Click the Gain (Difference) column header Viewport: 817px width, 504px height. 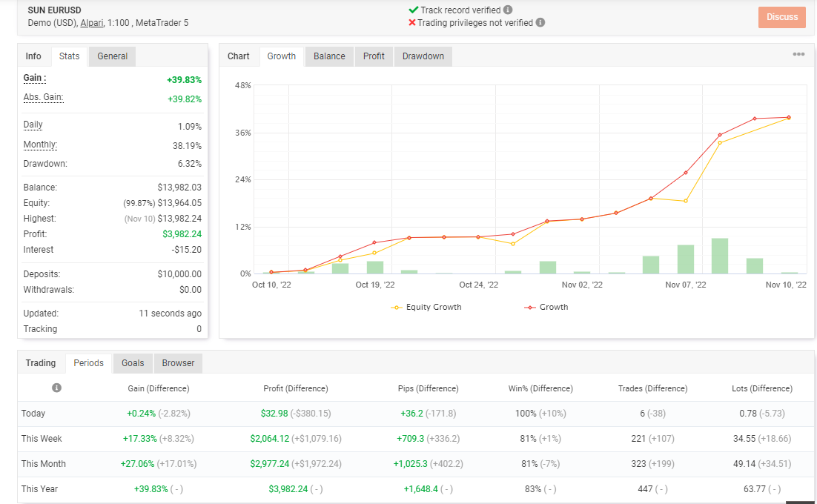coord(159,388)
